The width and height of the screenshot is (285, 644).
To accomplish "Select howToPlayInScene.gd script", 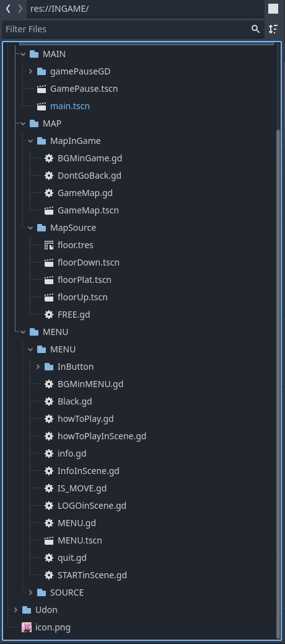I will coord(102,436).
